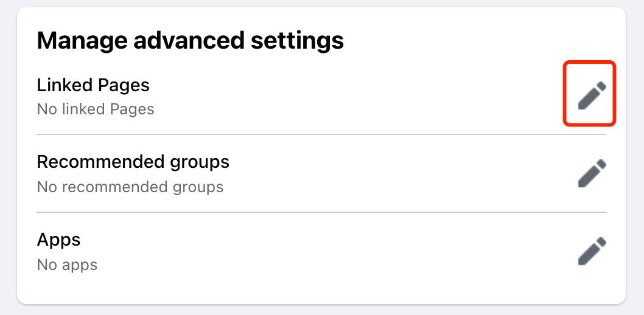Image resolution: width=644 pixels, height=315 pixels.
Task: Click the "No linked Pages" status text
Action: 96,109
